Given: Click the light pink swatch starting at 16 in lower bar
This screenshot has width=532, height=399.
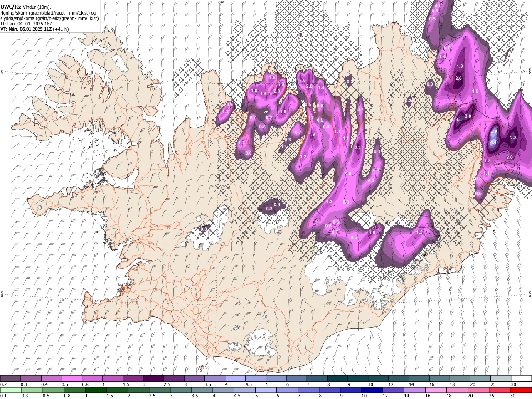Looking at the screenshot, I should [436, 390].
